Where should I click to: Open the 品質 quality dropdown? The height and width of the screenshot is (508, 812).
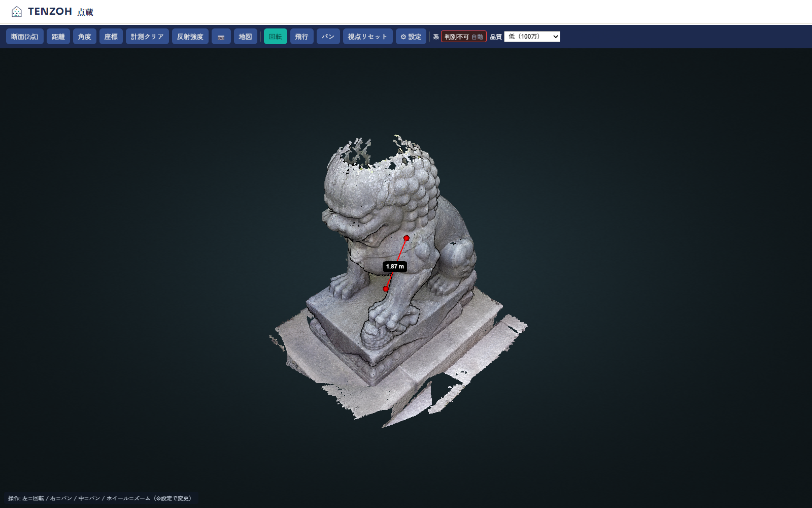click(x=532, y=37)
